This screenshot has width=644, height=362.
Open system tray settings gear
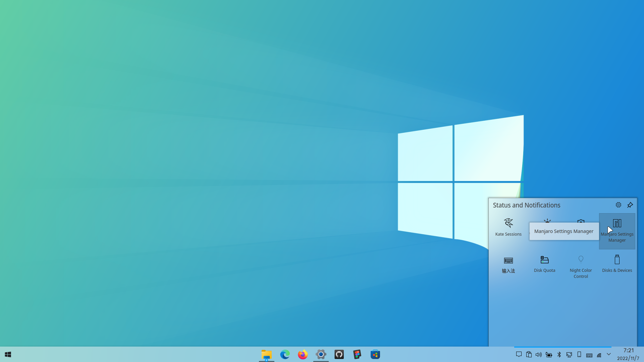(618, 205)
